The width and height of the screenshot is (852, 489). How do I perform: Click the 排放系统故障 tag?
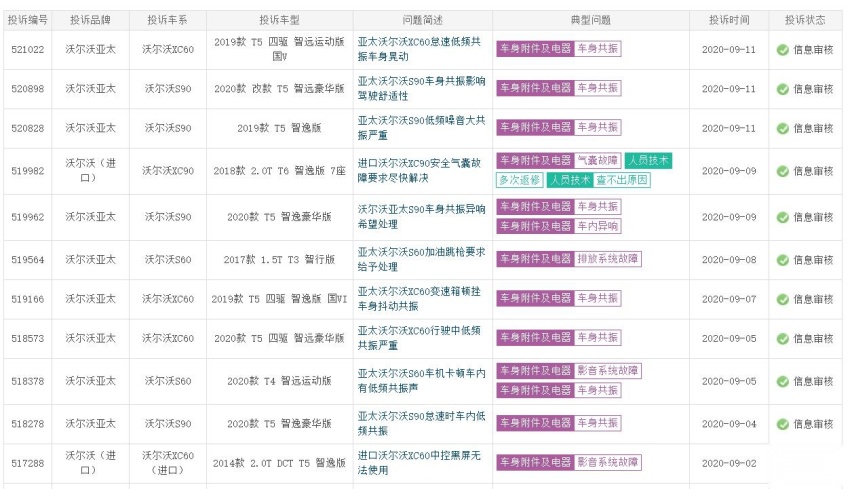pos(608,259)
